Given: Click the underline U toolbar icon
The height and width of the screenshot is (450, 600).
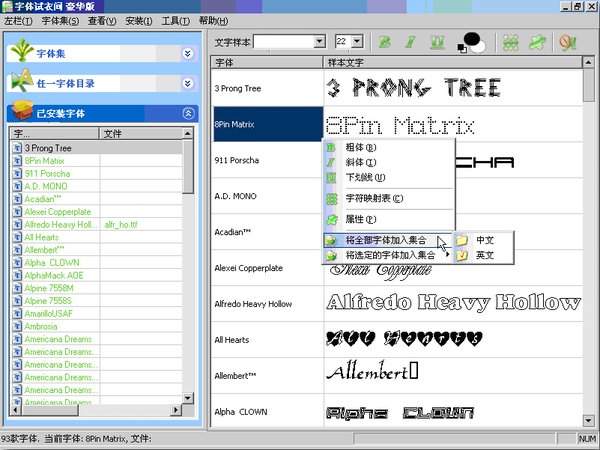Looking at the screenshot, I should click(x=436, y=42).
